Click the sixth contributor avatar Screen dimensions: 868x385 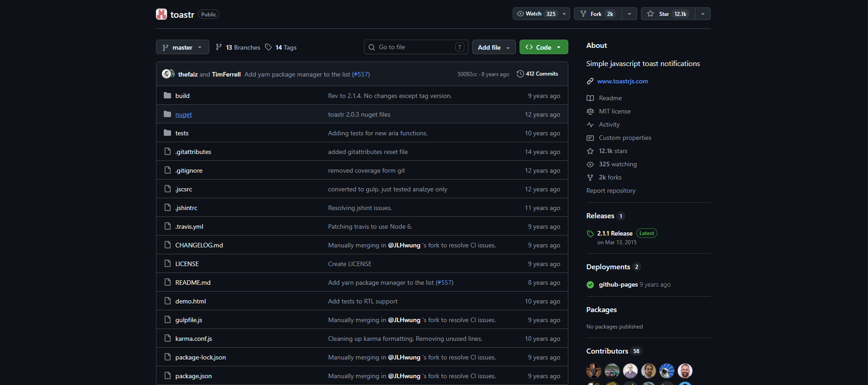click(685, 371)
